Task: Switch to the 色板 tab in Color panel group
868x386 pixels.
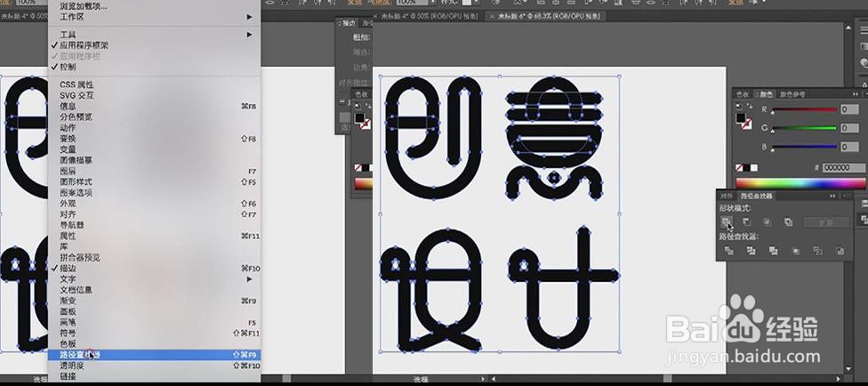Action: point(742,94)
